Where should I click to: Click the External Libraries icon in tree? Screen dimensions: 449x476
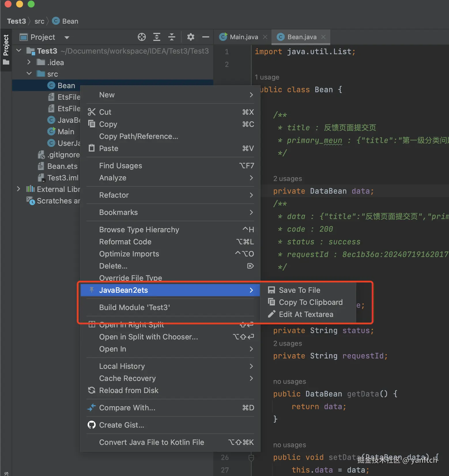click(x=30, y=189)
